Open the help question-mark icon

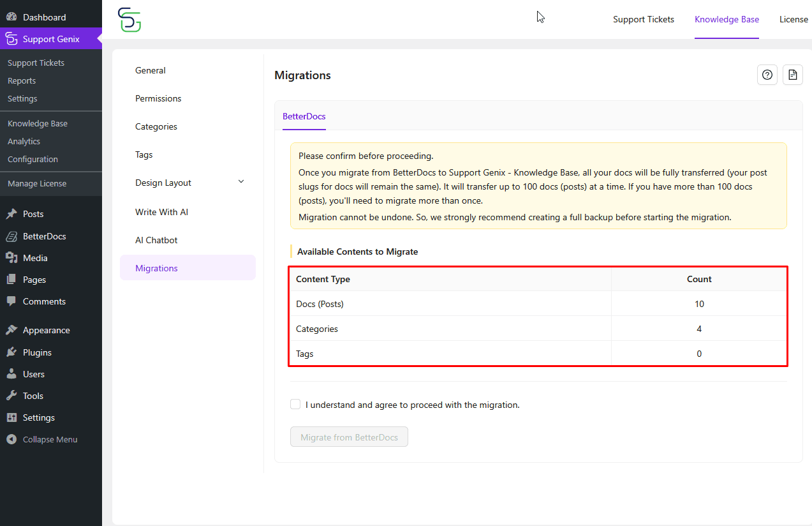[767, 75]
